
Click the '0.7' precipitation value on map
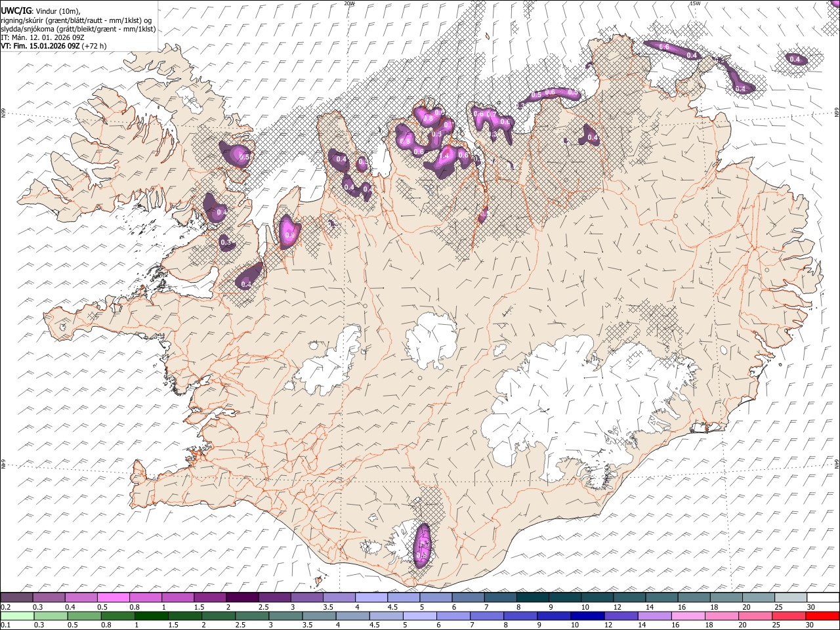(492, 114)
